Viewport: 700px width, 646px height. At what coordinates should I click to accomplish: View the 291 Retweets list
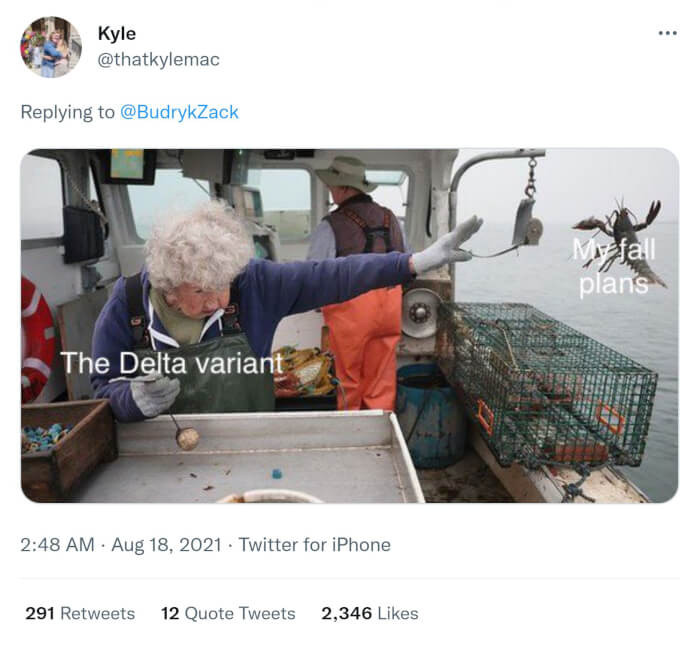(x=80, y=613)
